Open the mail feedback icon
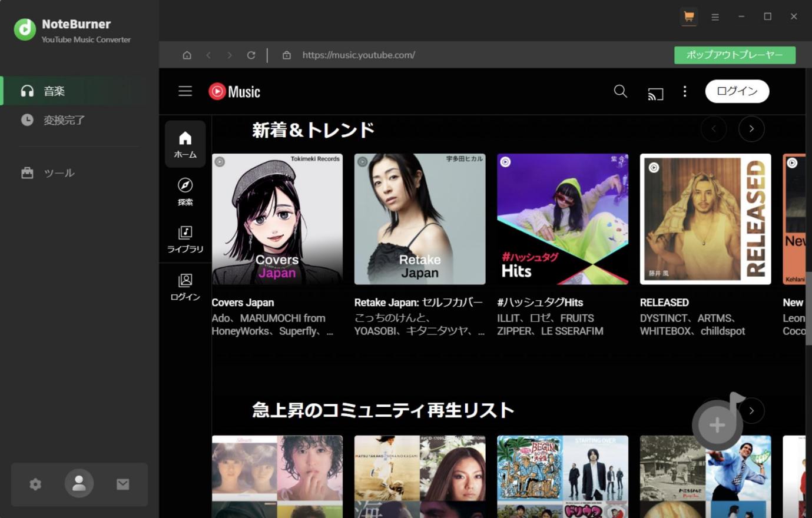 122,484
